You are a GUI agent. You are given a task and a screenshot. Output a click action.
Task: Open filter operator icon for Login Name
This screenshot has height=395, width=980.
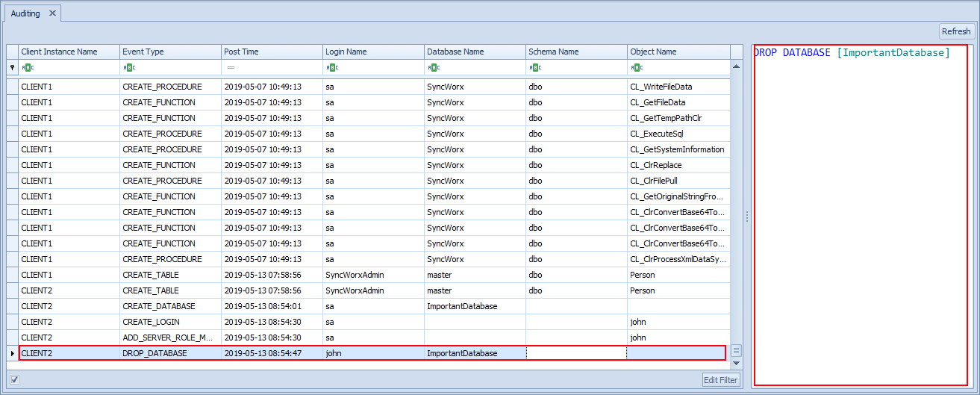click(331, 67)
